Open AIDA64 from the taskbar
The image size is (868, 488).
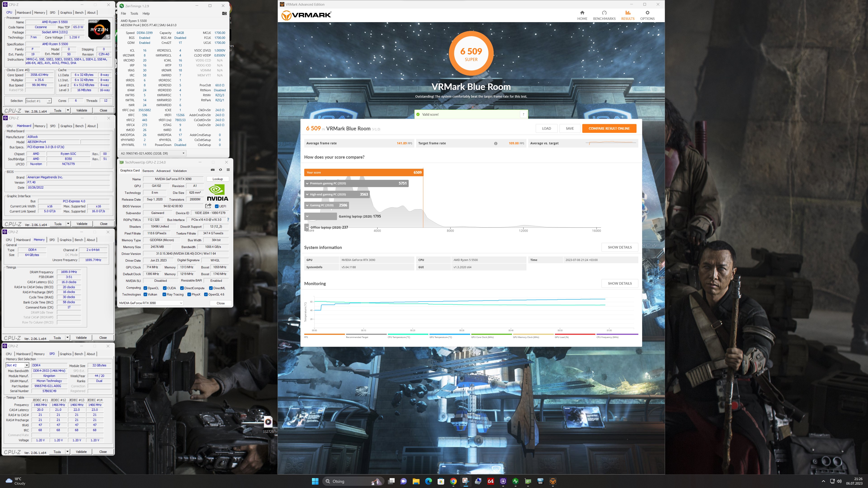(491, 481)
